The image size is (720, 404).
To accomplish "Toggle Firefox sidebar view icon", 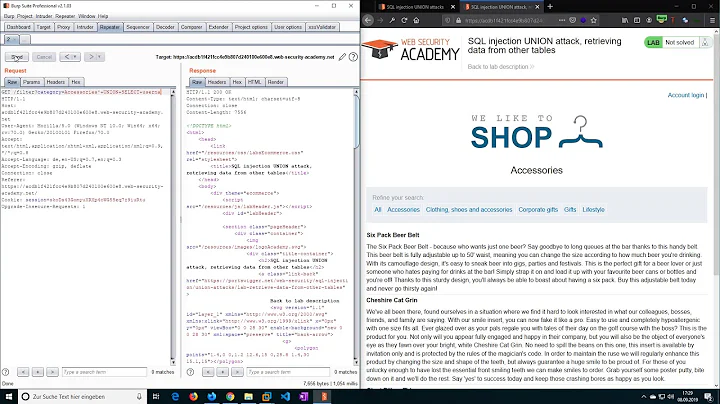I will (x=637, y=20).
